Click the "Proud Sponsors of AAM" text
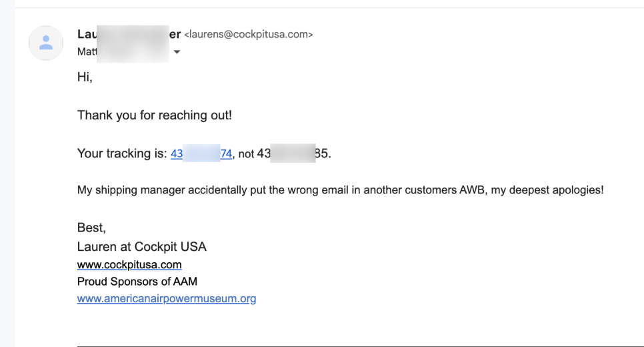The image size is (644, 347). click(137, 282)
